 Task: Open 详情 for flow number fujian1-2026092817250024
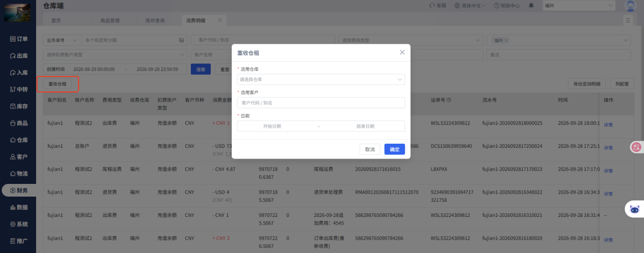608,147
